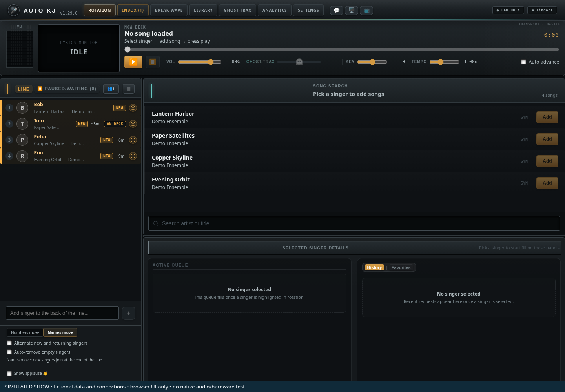Click the search magnifier icon
This screenshot has width=565, height=392.
pos(156,223)
